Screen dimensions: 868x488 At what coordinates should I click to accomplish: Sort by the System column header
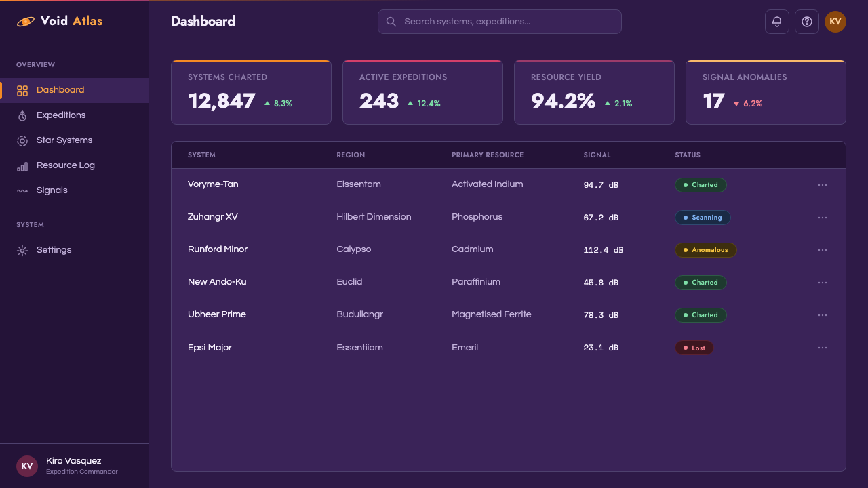(x=201, y=155)
